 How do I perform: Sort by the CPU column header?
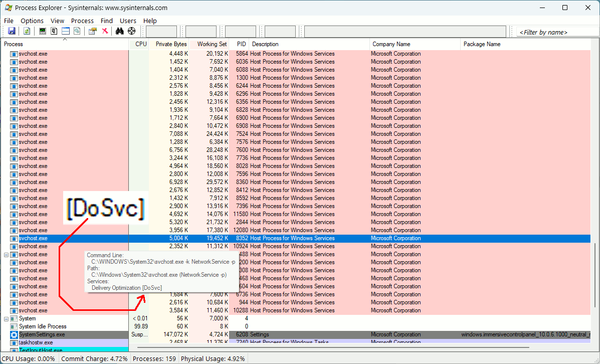[139, 44]
